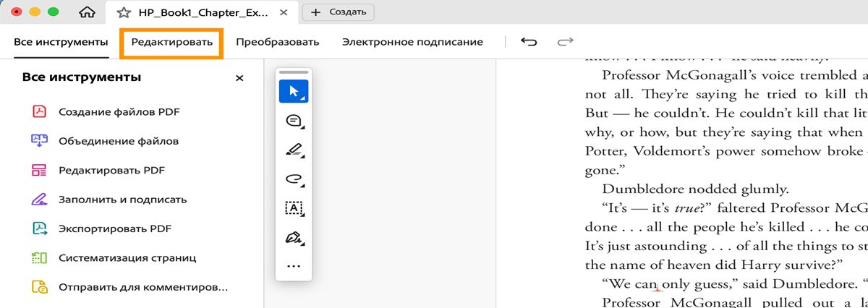Image resolution: width=868 pixels, height=308 pixels.
Task: Click the Редактировать PDF icon
Action: 38,170
